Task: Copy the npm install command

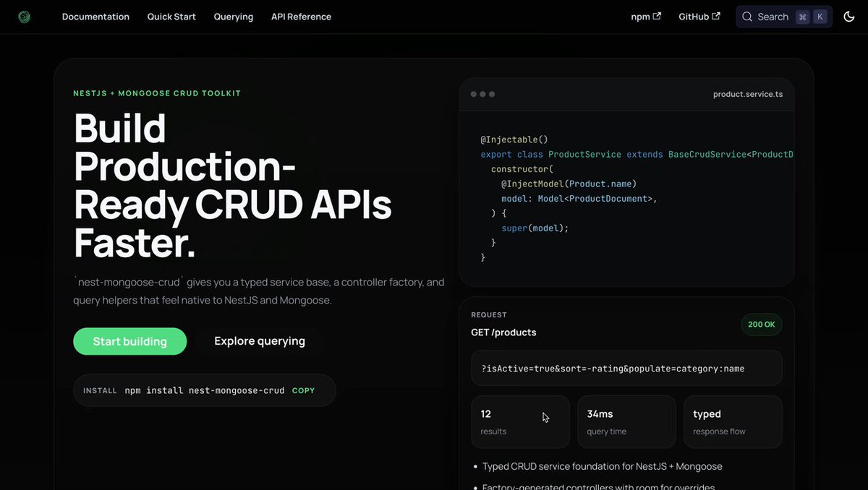Action: pyautogui.click(x=304, y=390)
